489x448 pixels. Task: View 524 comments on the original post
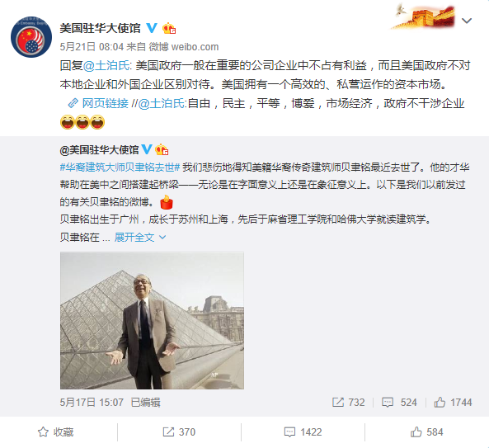tap(399, 403)
